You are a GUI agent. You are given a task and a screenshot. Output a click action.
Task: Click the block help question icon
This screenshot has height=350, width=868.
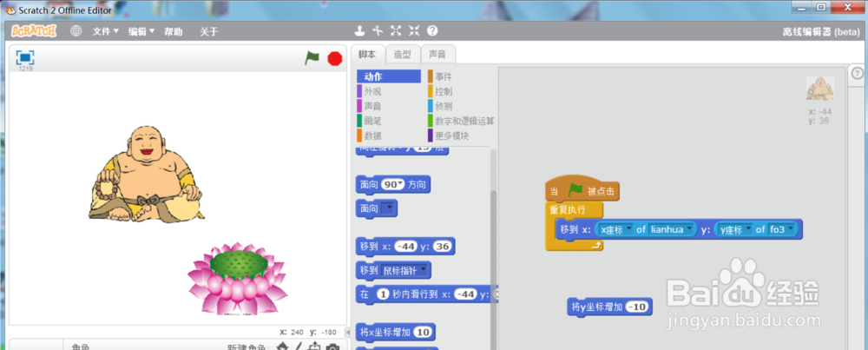[432, 31]
